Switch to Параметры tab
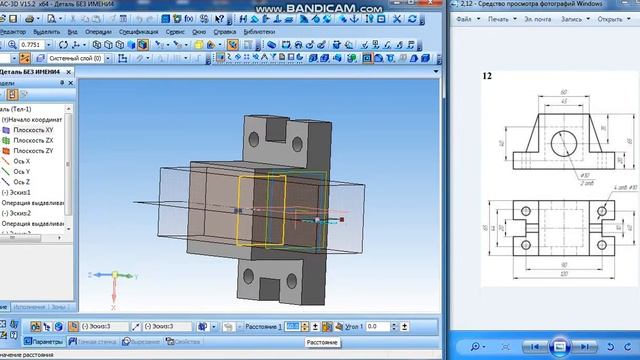This screenshot has height=360, width=640. click(44, 341)
